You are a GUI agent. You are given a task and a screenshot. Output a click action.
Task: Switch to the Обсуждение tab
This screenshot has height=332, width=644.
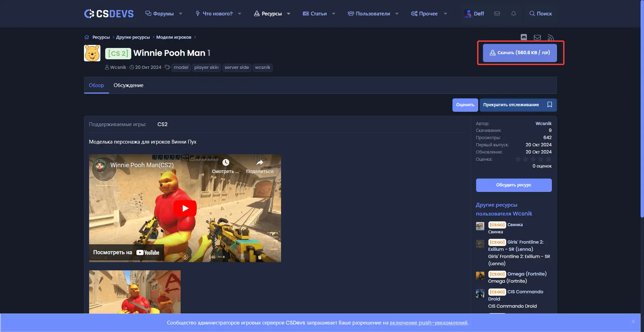pos(129,85)
